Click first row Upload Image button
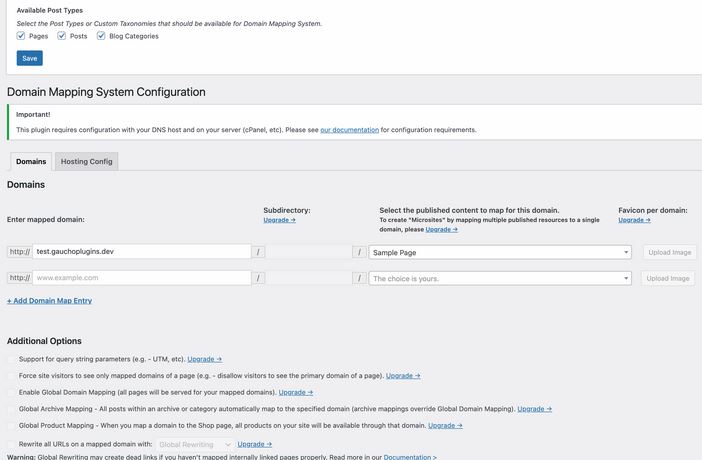The width and height of the screenshot is (702, 460). click(670, 252)
